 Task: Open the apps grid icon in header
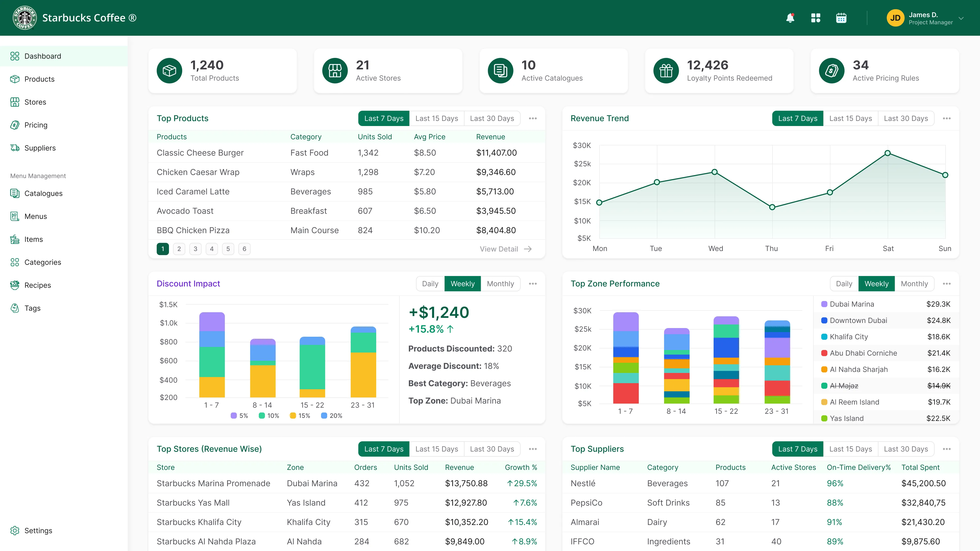coord(816,18)
